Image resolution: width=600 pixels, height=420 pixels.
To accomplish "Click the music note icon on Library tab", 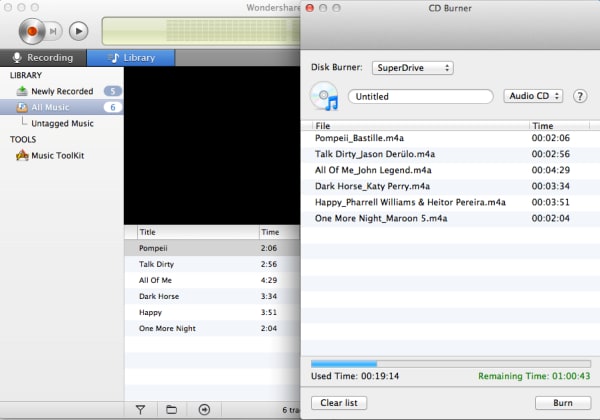I will [x=114, y=58].
